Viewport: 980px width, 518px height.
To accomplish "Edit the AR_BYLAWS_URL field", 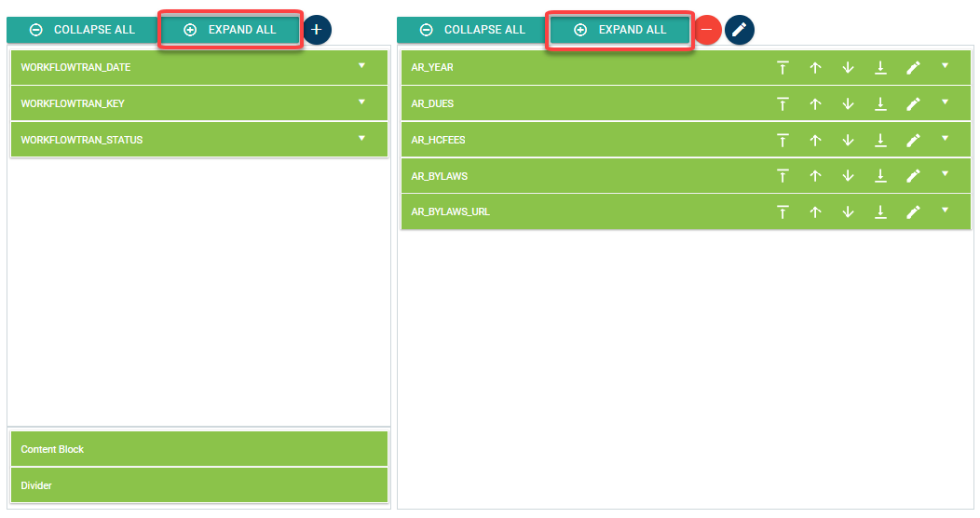I will pyautogui.click(x=914, y=212).
